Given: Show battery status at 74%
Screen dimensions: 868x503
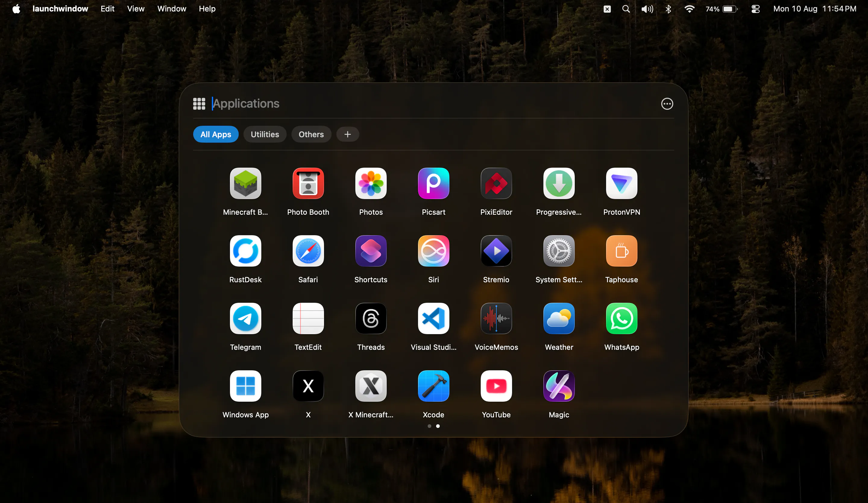Looking at the screenshot, I should (x=721, y=9).
